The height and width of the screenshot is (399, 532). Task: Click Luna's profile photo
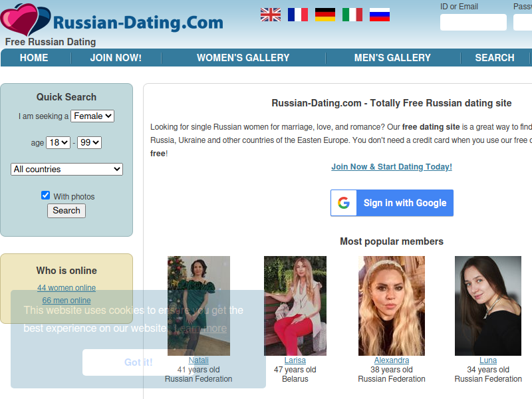(488, 306)
